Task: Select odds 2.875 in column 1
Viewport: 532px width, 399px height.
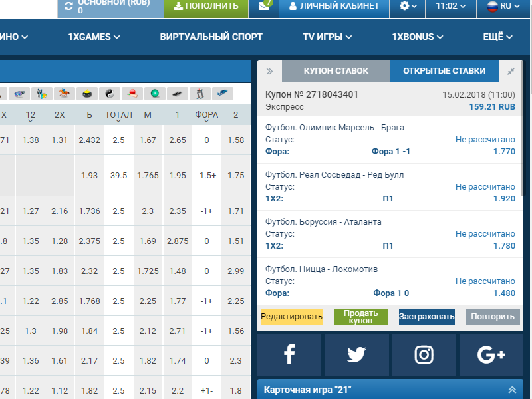Action: click(x=178, y=241)
